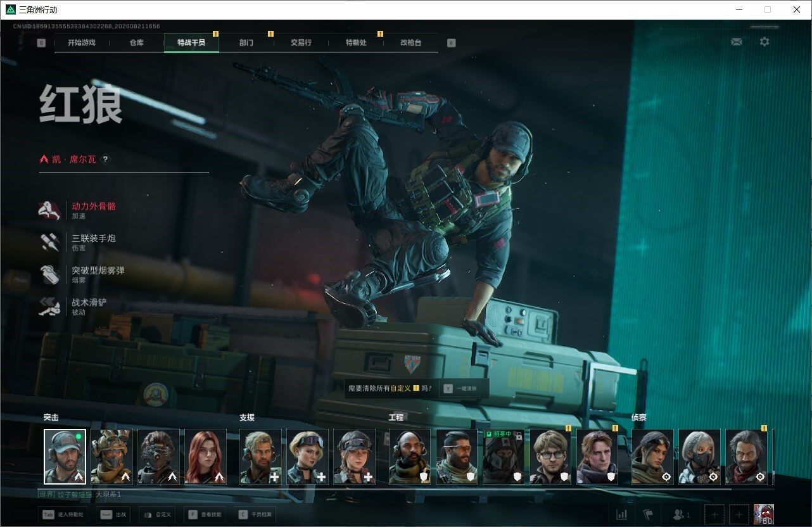
Task: Click the Q key hint before 开始游戏
Action: 42,43
